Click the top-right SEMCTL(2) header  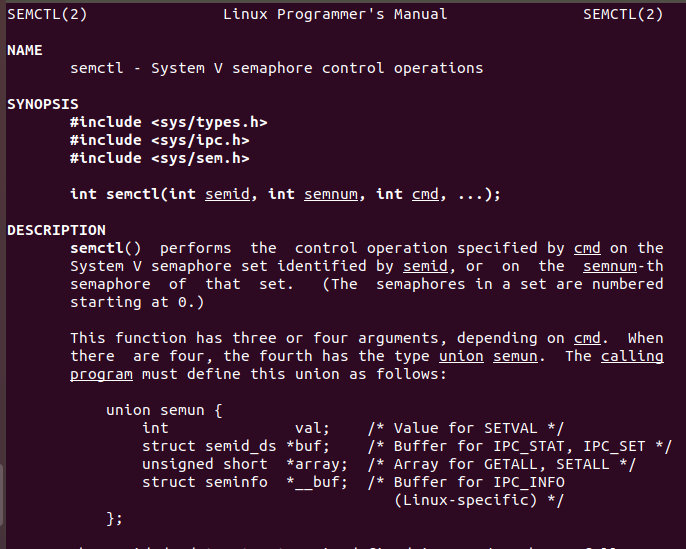point(623,14)
